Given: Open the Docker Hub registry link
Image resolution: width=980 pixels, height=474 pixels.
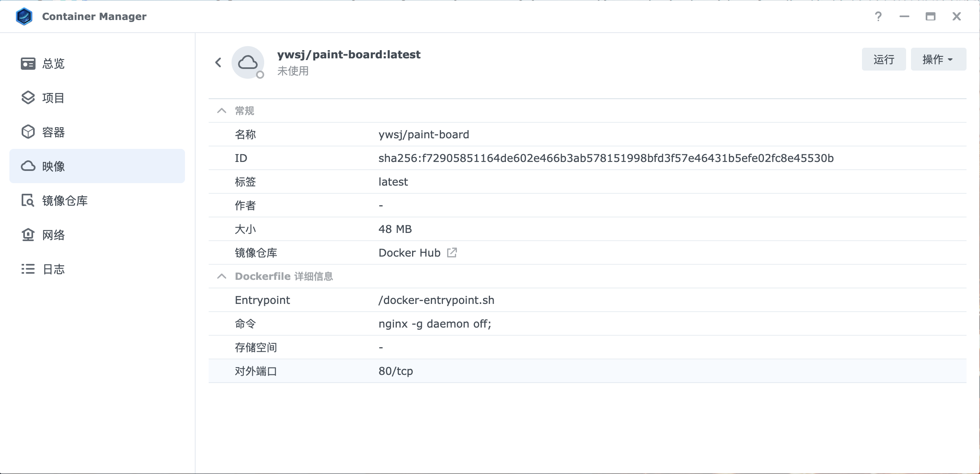Looking at the screenshot, I should click(409, 253).
